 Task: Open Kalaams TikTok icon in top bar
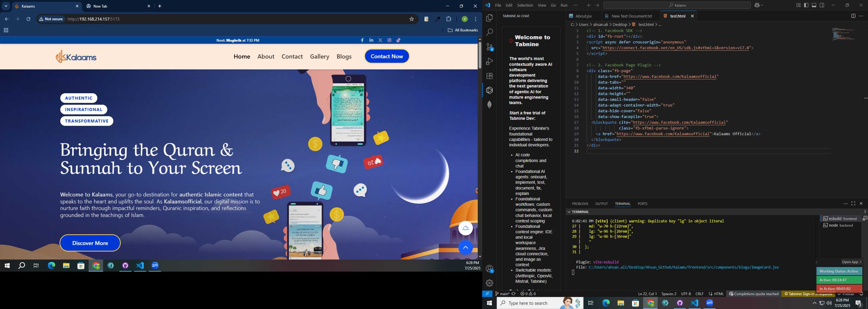(x=399, y=40)
